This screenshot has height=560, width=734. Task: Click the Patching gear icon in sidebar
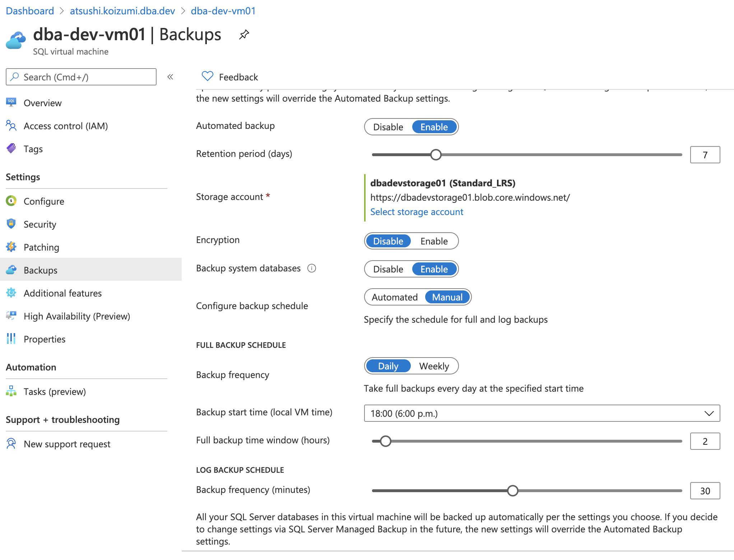click(x=11, y=247)
